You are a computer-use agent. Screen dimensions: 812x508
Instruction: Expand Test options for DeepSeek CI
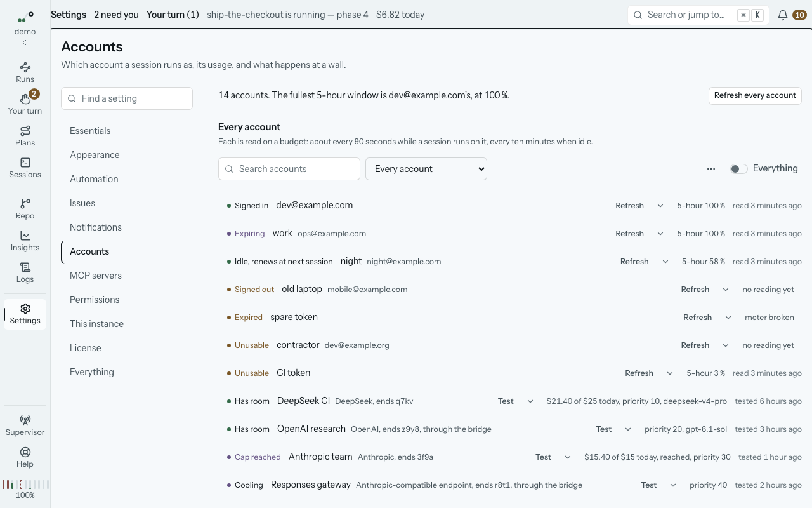(529, 401)
